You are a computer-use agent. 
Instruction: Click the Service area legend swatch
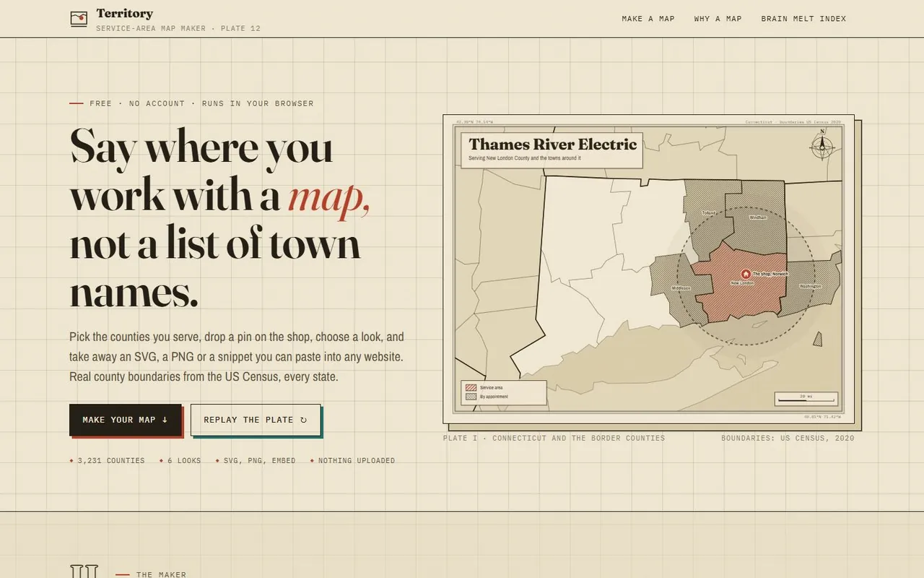pyautogui.click(x=471, y=388)
